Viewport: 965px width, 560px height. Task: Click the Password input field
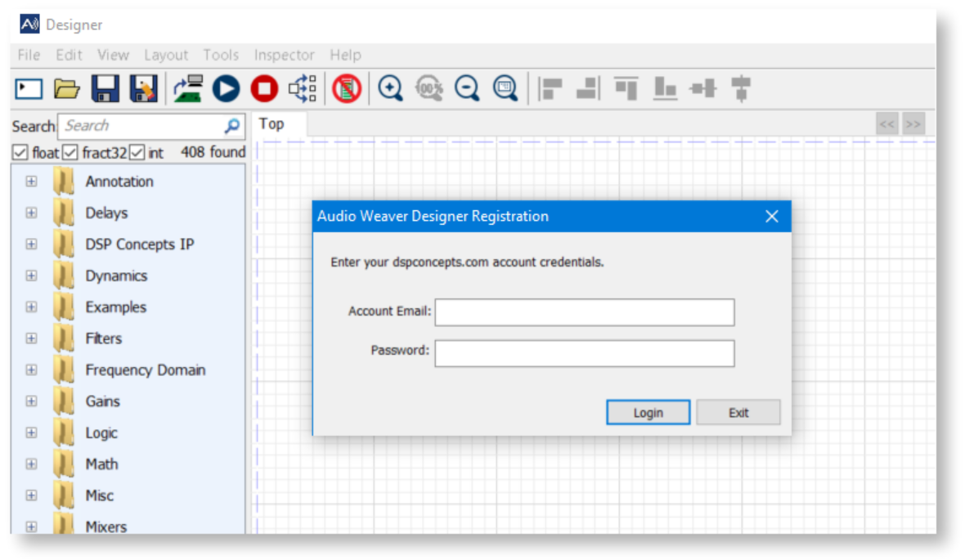tap(585, 354)
